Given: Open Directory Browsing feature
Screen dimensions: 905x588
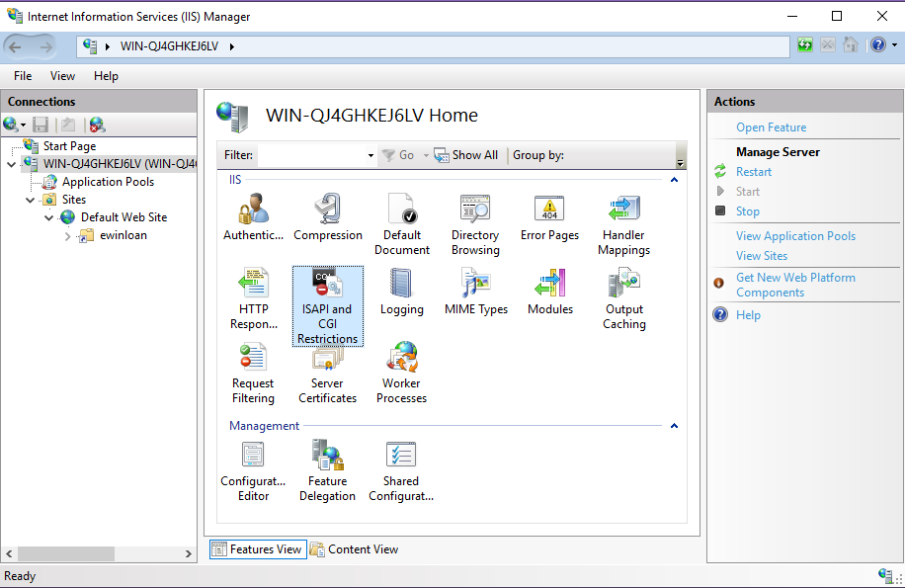Looking at the screenshot, I should (475, 224).
